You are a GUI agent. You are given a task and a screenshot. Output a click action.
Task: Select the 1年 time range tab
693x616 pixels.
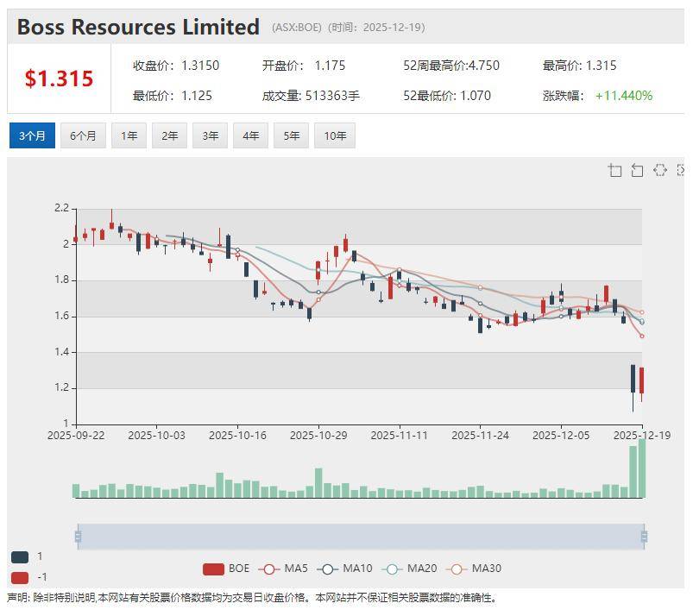129,136
